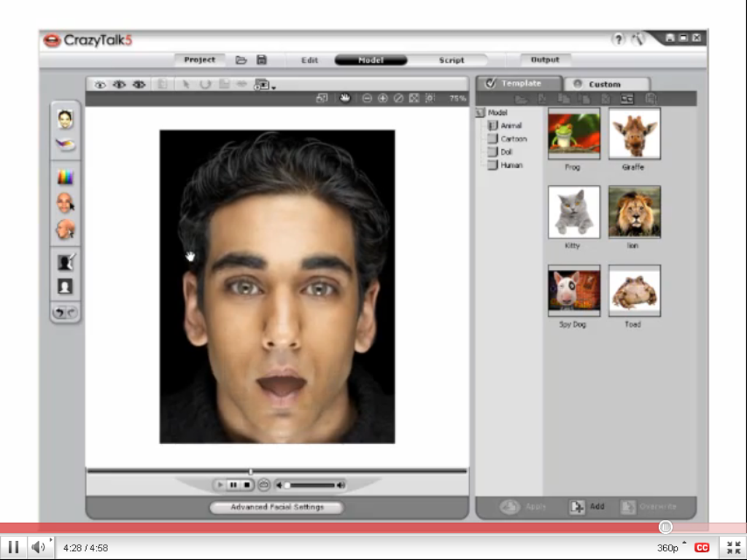The image size is (747, 560).
Task: Open the preview window dropdown arrow
Action: (274, 87)
